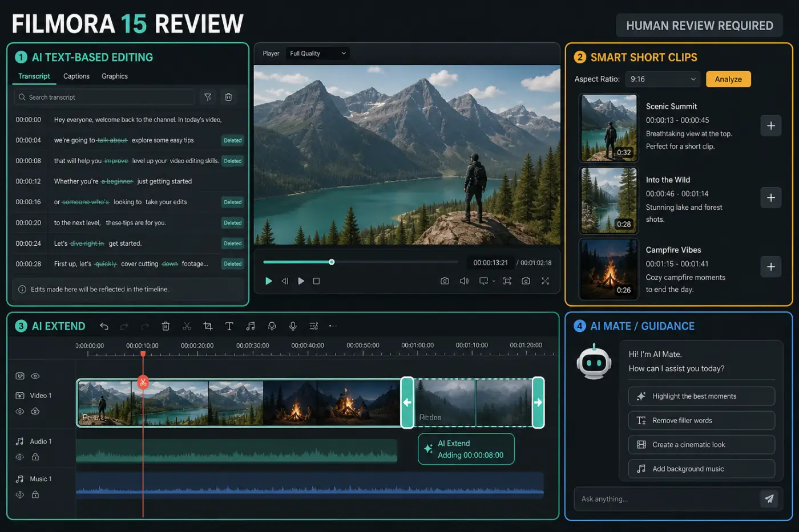Open the audio mixer settings icon

[x=314, y=326]
